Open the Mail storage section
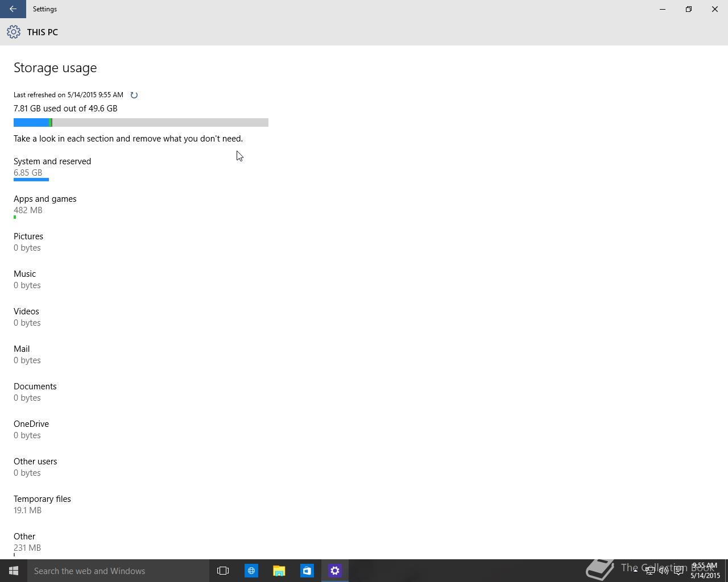Viewport: 728px width, 582px height. point(27,355)
